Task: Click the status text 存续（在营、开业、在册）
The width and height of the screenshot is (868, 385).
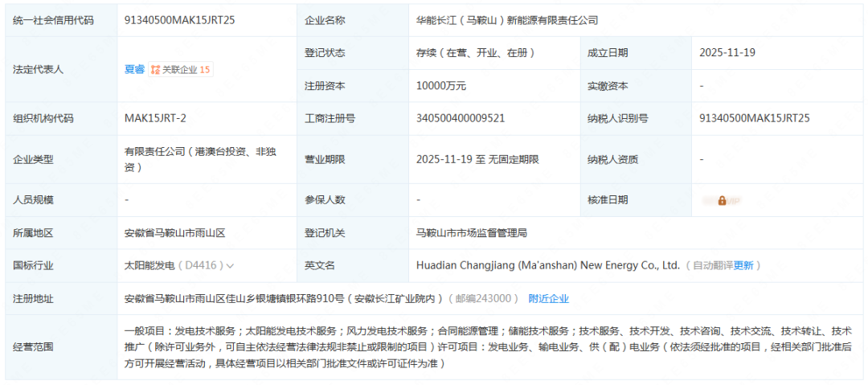Action: point(476,53)
